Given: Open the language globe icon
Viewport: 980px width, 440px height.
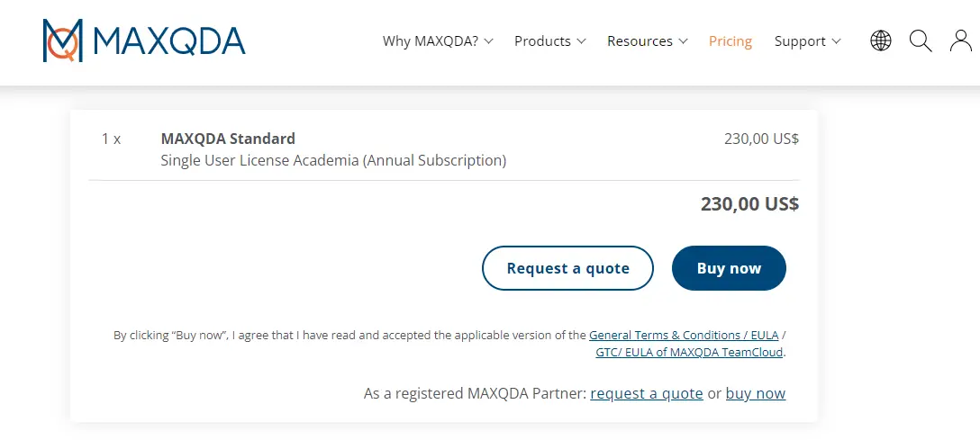Looking at the screenshot, I should (880, 40).
